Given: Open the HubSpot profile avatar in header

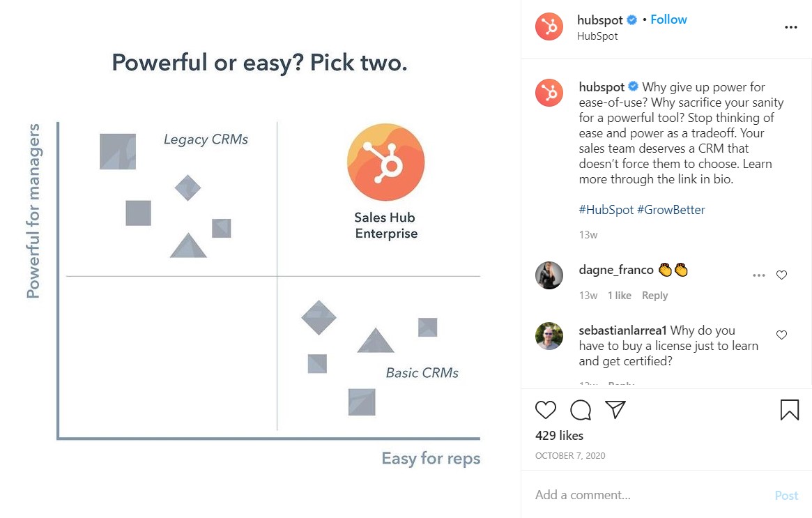Looking at the screenshot, I should (x=549, y=26).
